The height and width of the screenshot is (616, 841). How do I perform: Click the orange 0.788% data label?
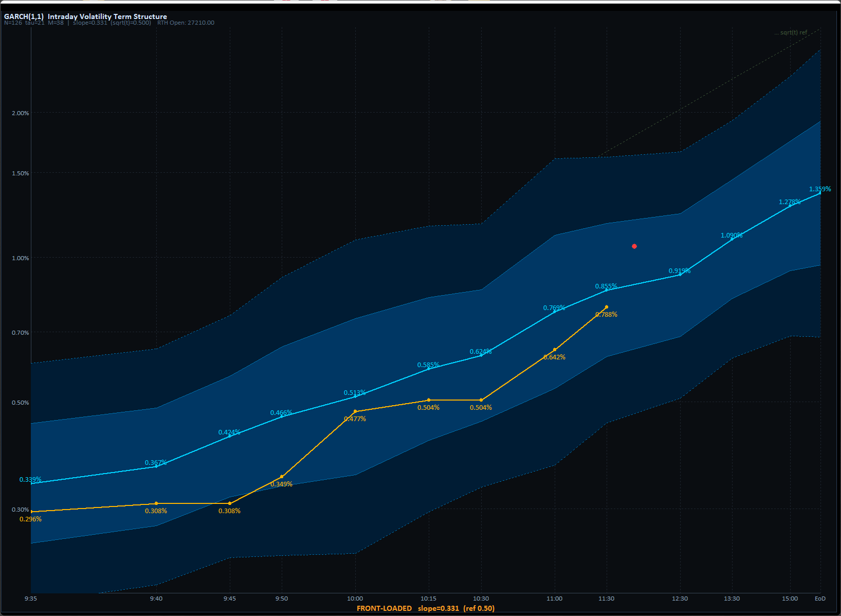coord(606,315)
